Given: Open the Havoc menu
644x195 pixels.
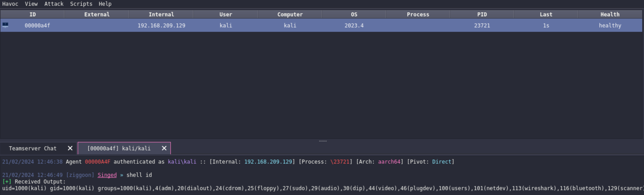Looking at the screenshot, I should (x=10, y=4).
